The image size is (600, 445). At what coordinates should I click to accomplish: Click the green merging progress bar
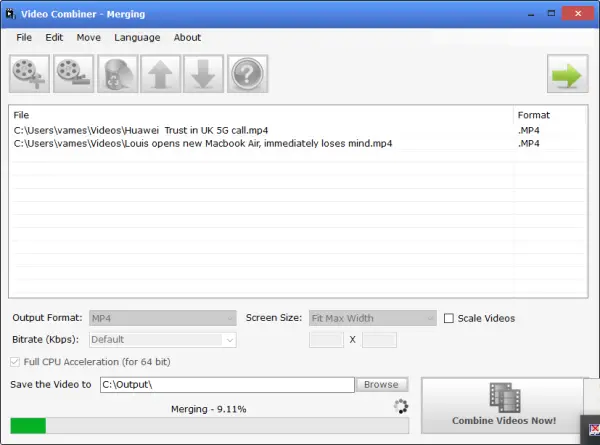coord(209,426)
